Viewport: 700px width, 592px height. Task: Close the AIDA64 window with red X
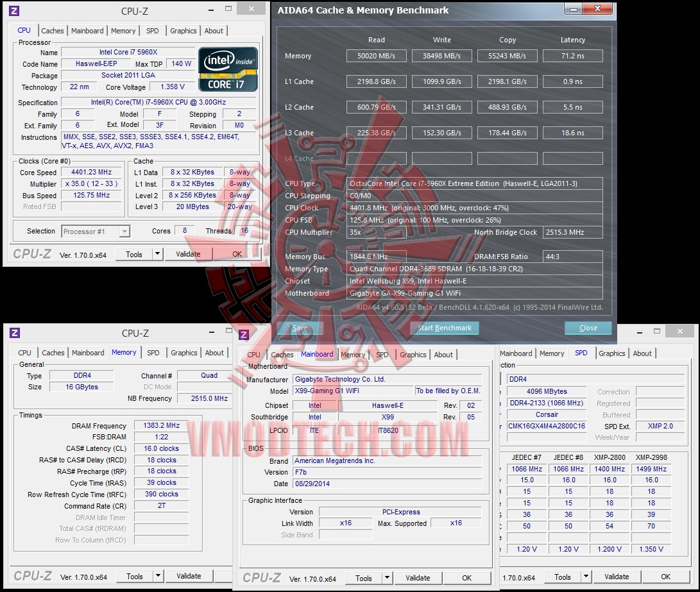pyautogui.click(x=598, y=9)
